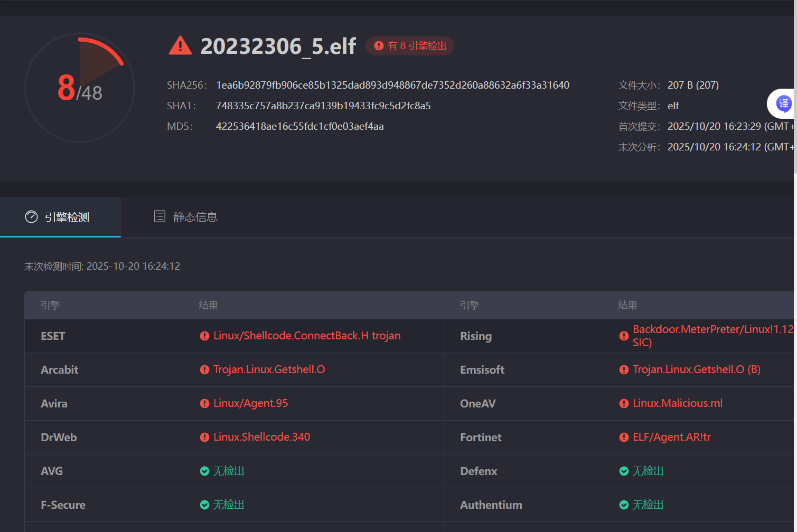Image resolution: width=797 pixels, height=532 pixels.
Task: Click the AVG engine name
Action: point(52,471)
